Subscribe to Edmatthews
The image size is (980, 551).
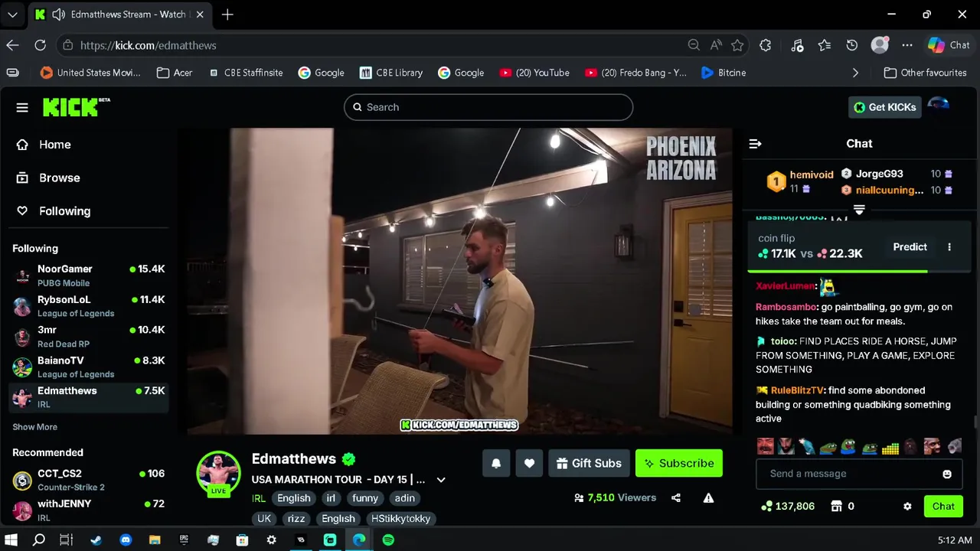tap(679, 463)
